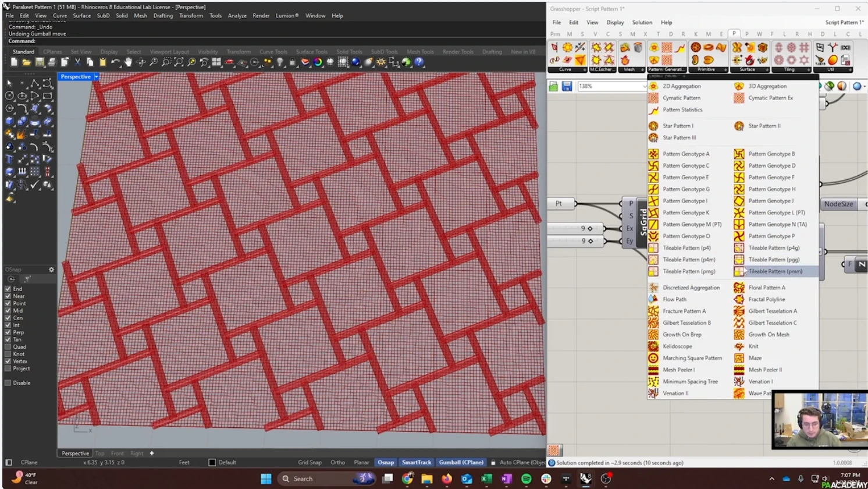Open the Rhino SubD menu

pyautogui.click(x=103, y=16)
